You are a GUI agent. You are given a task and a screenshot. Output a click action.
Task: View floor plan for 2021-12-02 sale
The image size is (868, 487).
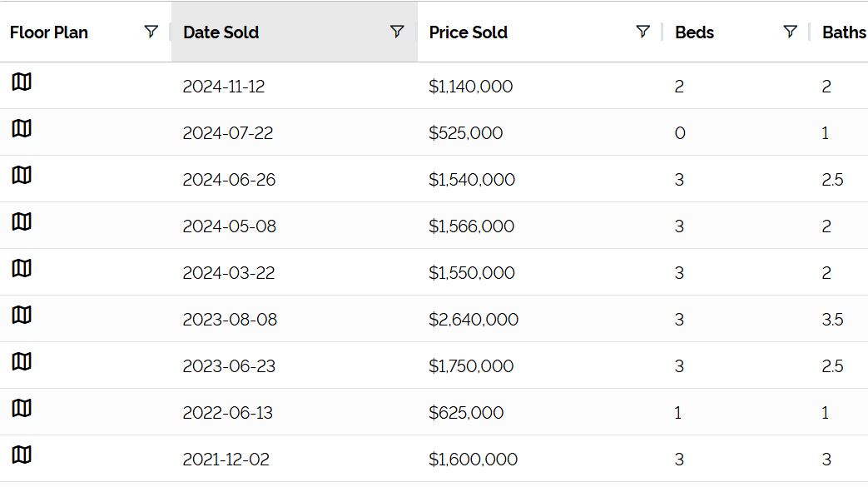pyautogui.click(x=22, y=455)
